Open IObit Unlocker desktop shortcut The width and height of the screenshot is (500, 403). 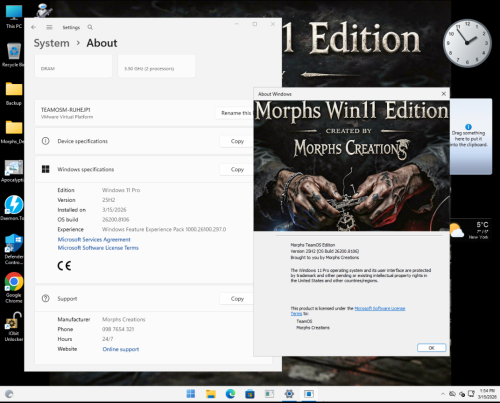pyautogui.click(x=14, y=327)
